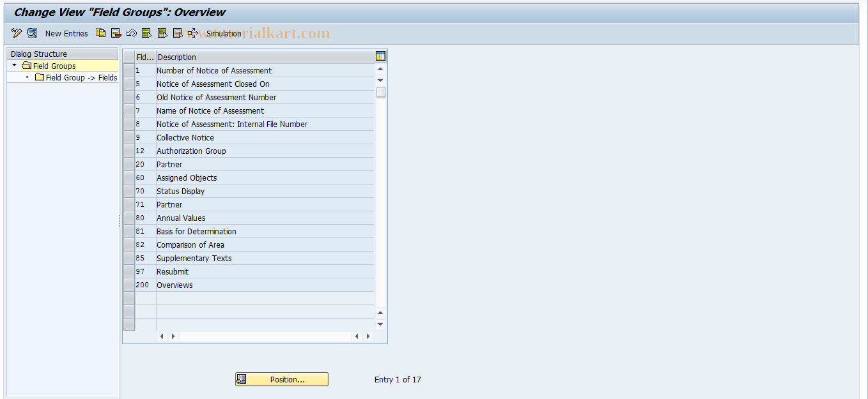This screenshot has width=868, height=399.
Task: Select the Field Groups folder
Action: (54, 66)
